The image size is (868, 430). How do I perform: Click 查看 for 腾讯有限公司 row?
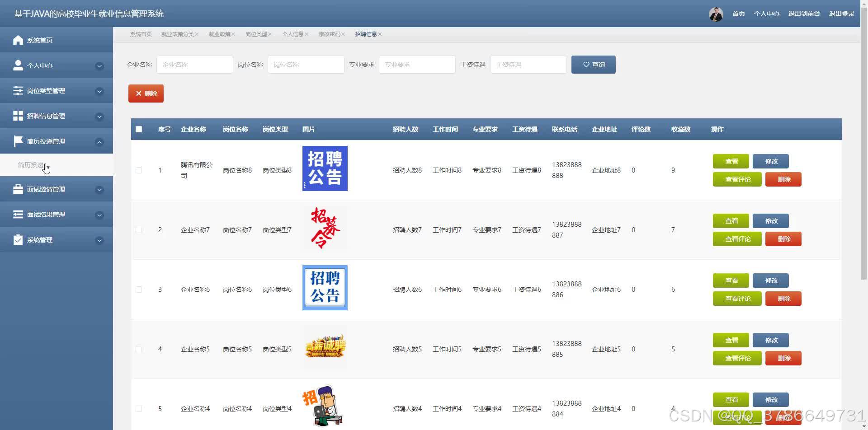[x=731, y=161]
